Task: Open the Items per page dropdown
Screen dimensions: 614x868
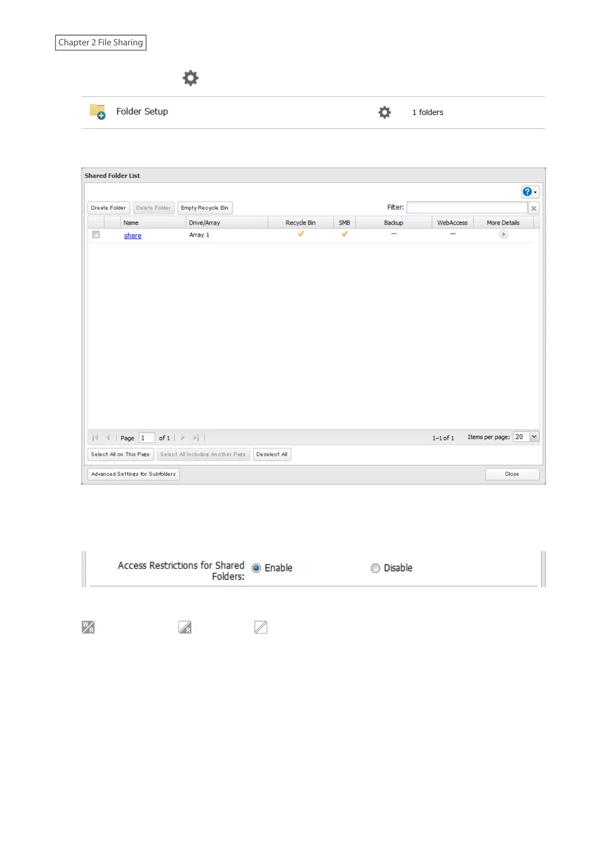Action: tap(534, 437)
